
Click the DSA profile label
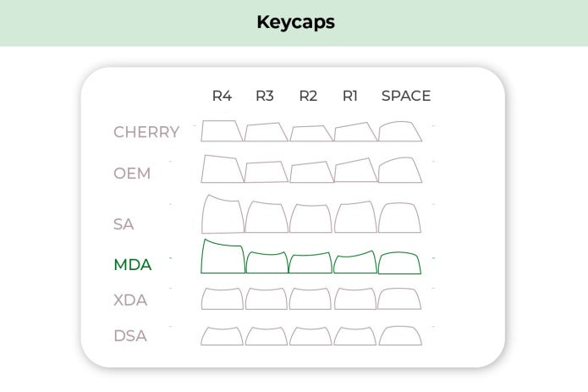[130, 336]
